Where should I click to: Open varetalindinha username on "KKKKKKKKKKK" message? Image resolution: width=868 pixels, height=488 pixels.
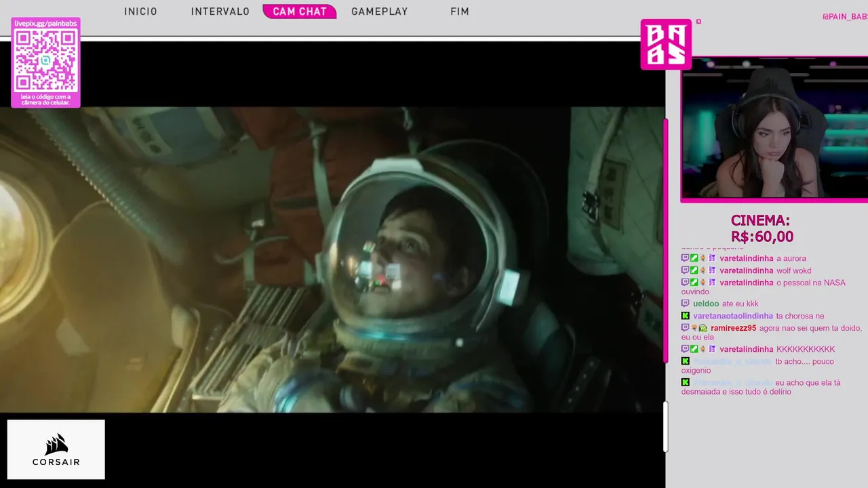coord(747,349)
